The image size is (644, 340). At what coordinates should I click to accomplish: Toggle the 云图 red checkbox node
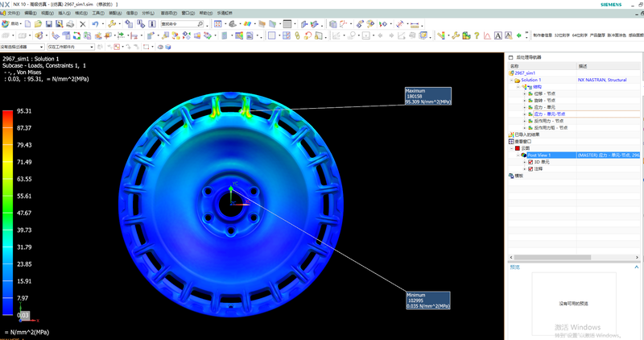coord(517,148)
